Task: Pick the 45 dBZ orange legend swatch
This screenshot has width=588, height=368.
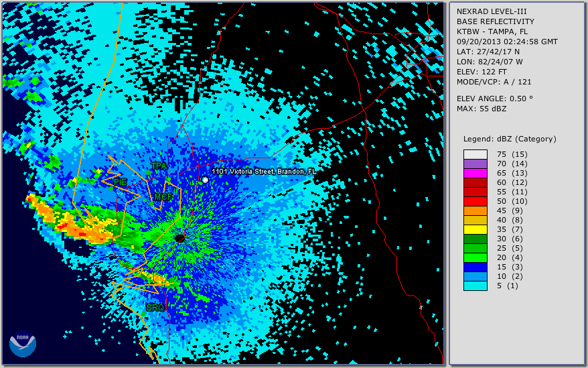Action: [x=475, y=210]
